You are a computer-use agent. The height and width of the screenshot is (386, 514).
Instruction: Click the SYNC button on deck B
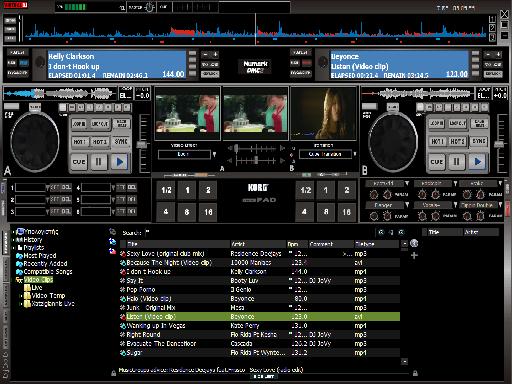coord(479,141)
